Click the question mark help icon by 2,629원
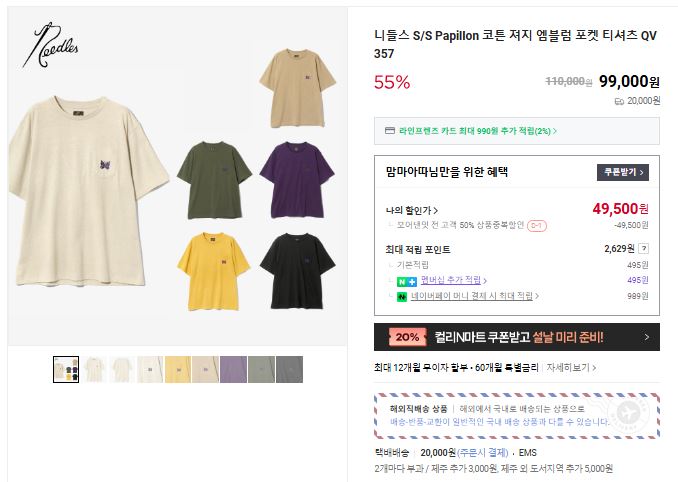Screen dimensions: 678x482 tap(644, 248)
